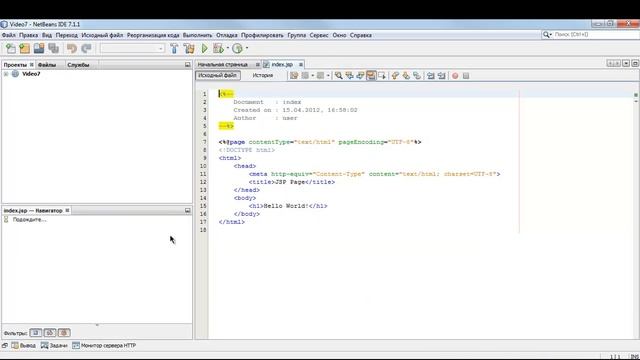Viewport: 640px width, 360px height.
Task: Click the Save All icon
Action: click(x=53, y=49)
